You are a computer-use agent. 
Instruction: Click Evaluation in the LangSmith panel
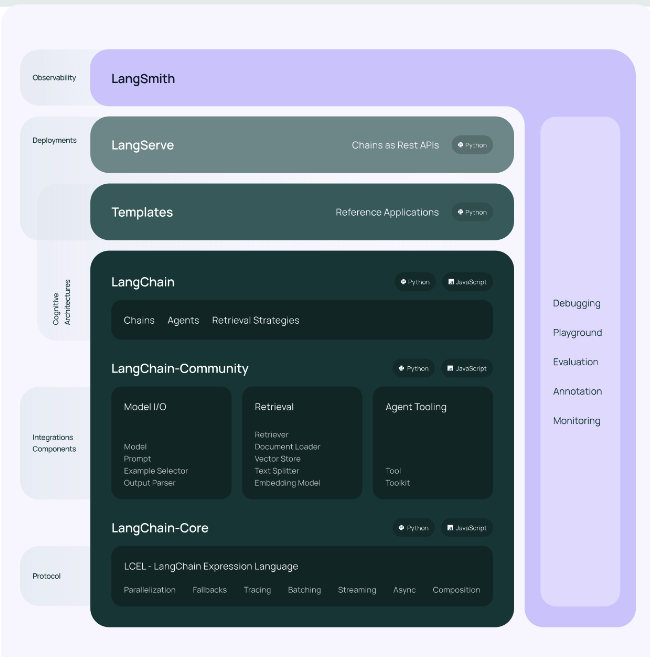click(x=575, y=362)
